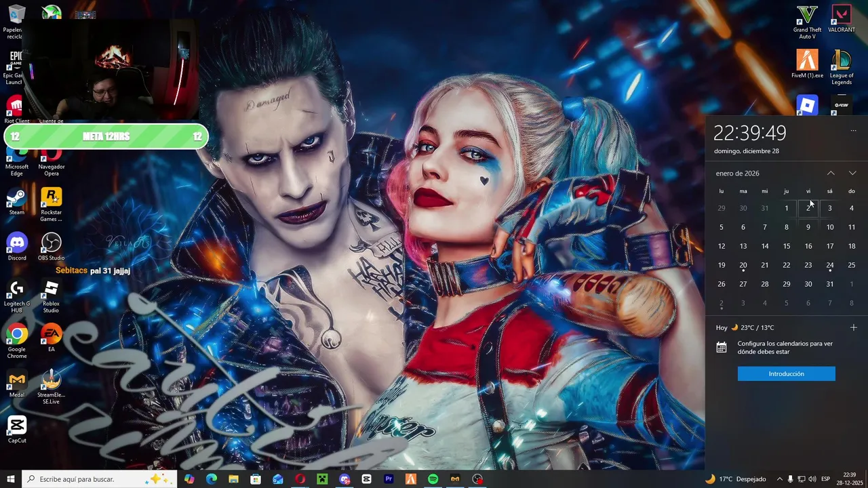The width and height of the screenshot is (868, 488).
Task: Open the Edge browser from the taskbar
Action: click(212, 479)
